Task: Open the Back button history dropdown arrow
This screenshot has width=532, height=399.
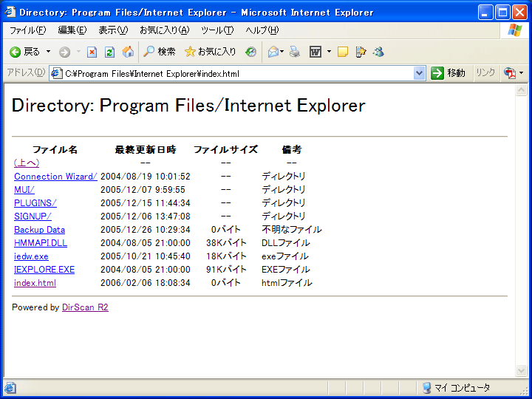Action: pyautogui.click(x=48, y=52)
